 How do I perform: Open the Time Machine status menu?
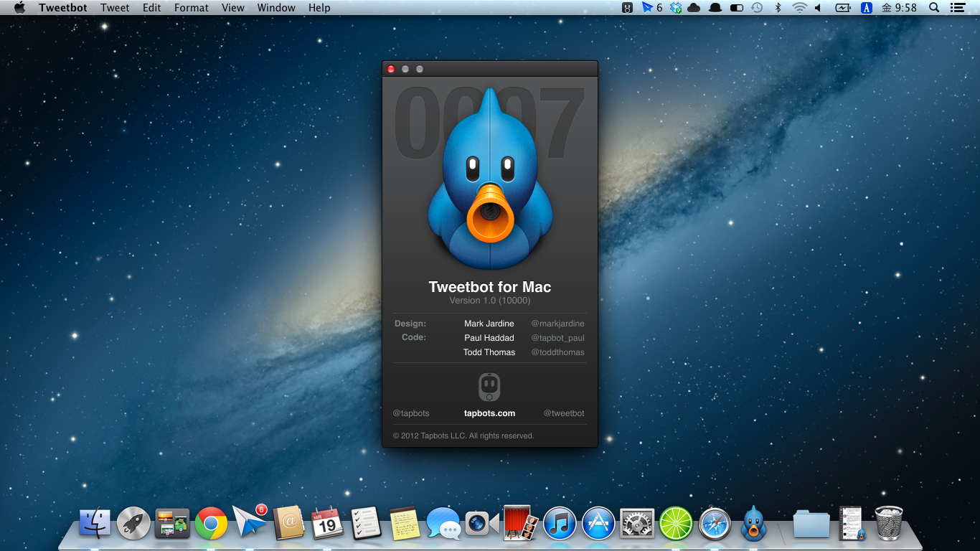[x=757, y=8]
